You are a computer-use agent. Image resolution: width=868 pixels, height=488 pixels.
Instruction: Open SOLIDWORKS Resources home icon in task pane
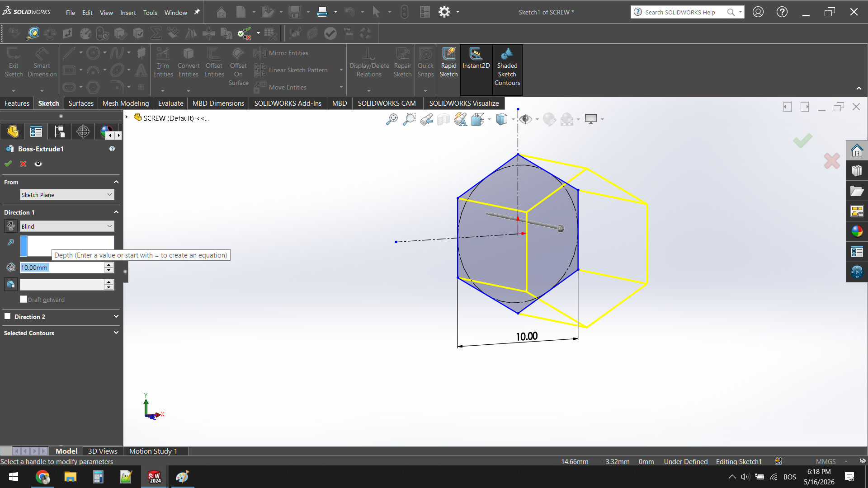coord(857,150)
